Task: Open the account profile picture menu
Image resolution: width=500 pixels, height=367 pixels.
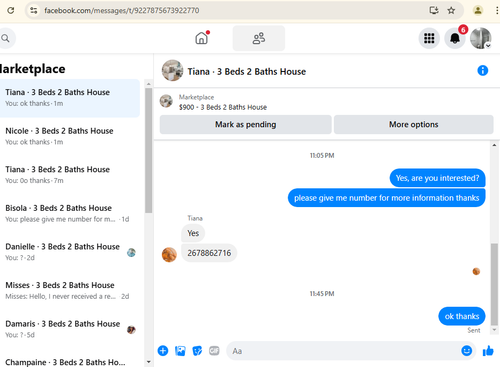Action: 481,38
